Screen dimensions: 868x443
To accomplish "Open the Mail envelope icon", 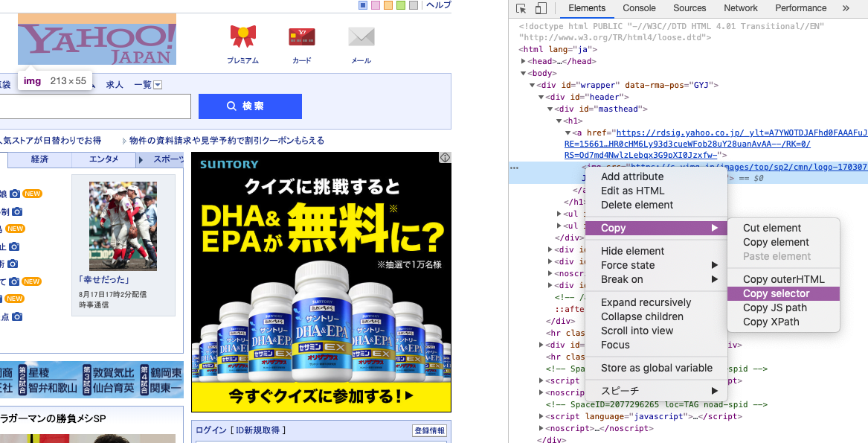I will tap(361, 37).
